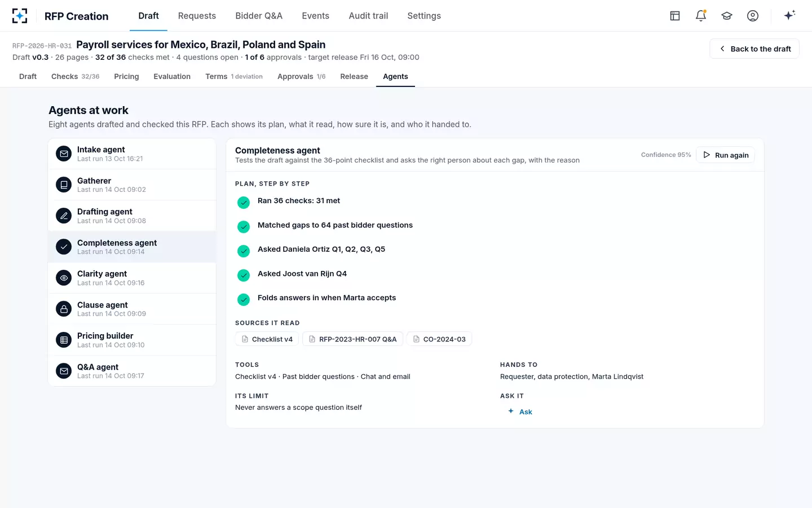Switch to the Release sub-tab
812x508 pixels.
coord(354,77)
